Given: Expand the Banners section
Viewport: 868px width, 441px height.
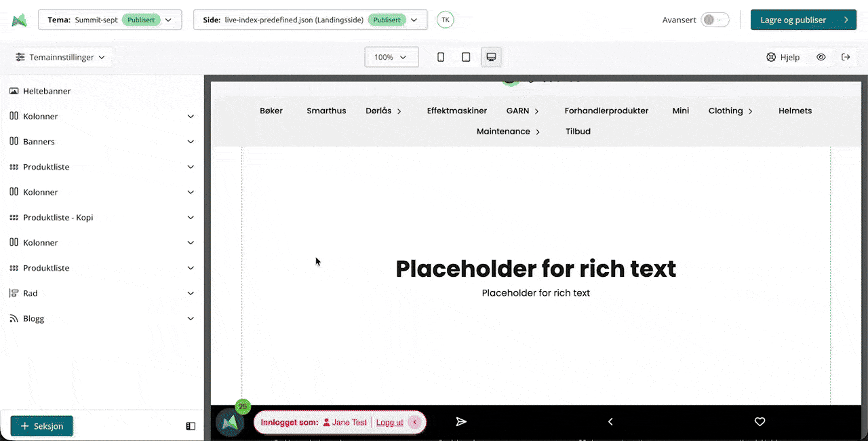Looking at the screenshot, I should click(191, 142).
